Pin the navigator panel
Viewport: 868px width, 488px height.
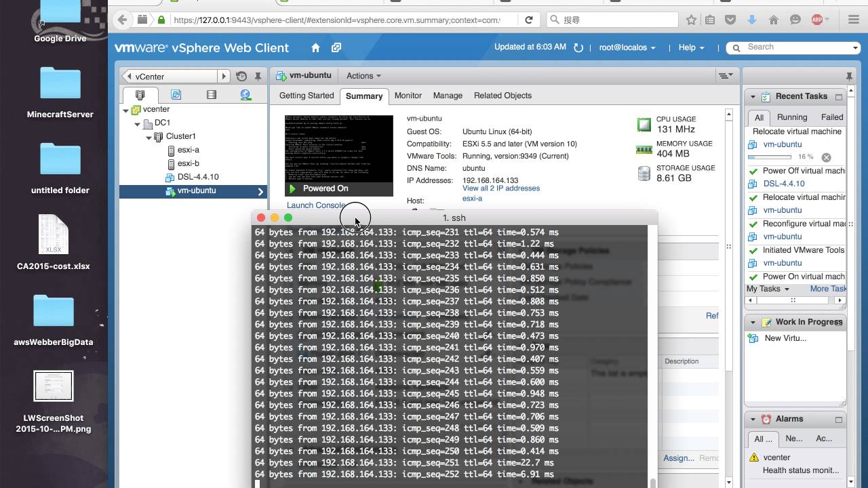pos(258,77)
